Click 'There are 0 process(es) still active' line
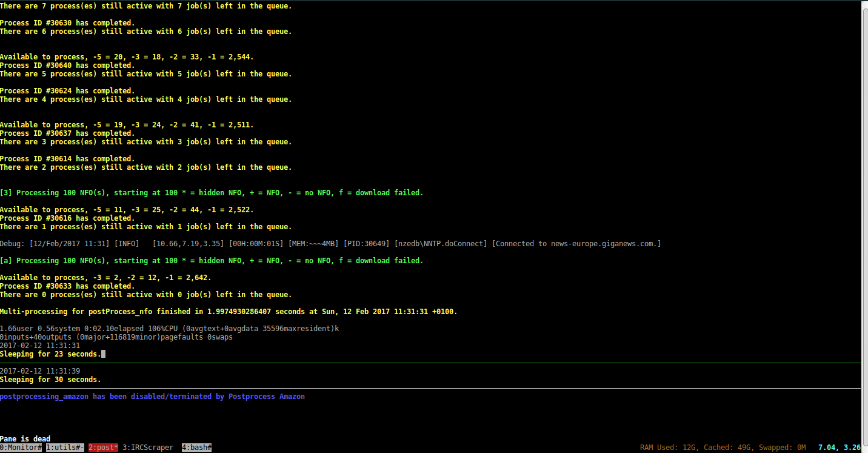 pyautogui.click(x=145, y=295)
